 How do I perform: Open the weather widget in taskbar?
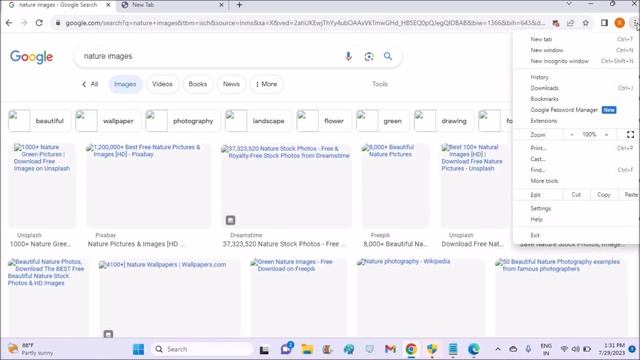tap(31, 349)
